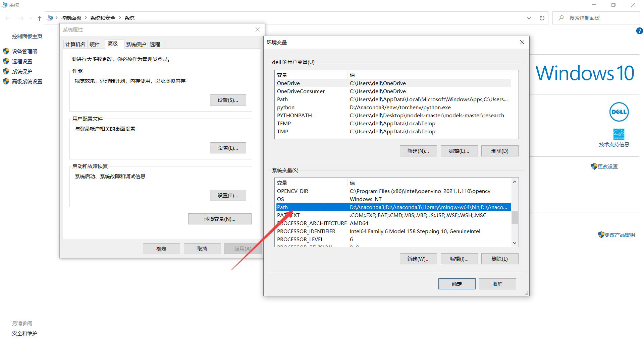
Task: Switch to 计算机名 tab
Action: [75, 44]
